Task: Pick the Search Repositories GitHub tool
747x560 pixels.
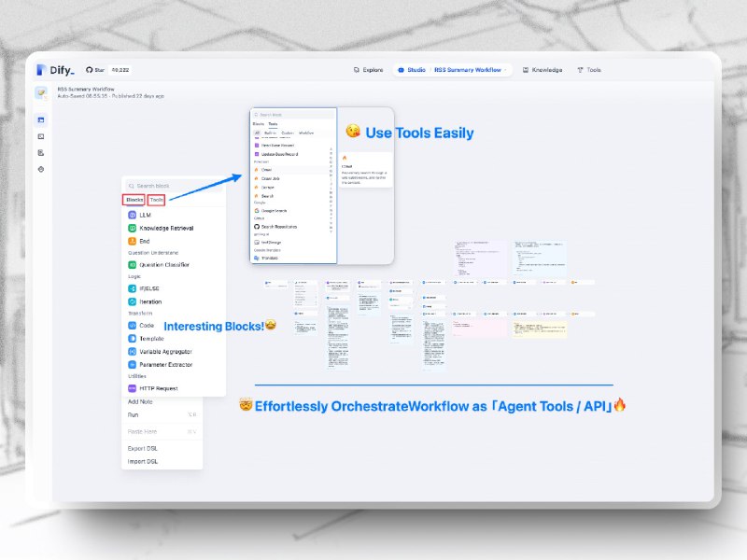Action: pos(289,227)
